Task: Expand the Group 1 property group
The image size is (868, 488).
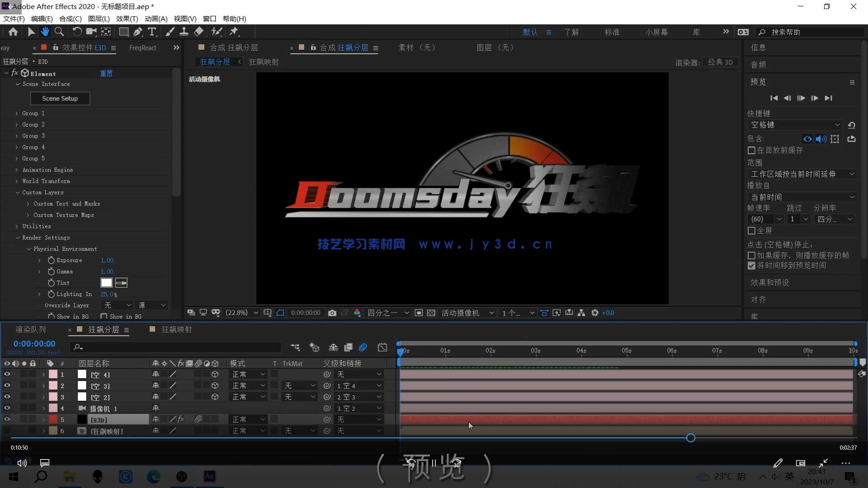Action: [17, 113]
